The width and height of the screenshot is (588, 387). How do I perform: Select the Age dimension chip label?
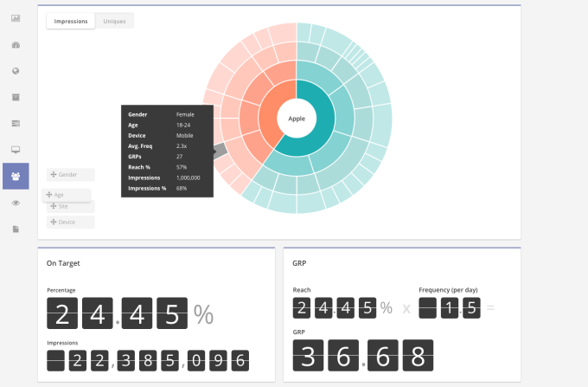[59, 195]
